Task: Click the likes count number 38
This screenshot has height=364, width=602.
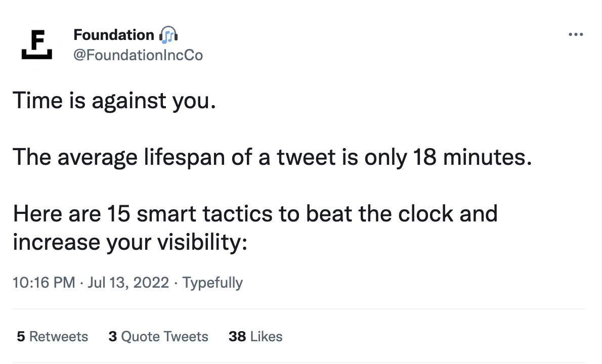Action: 237,337
